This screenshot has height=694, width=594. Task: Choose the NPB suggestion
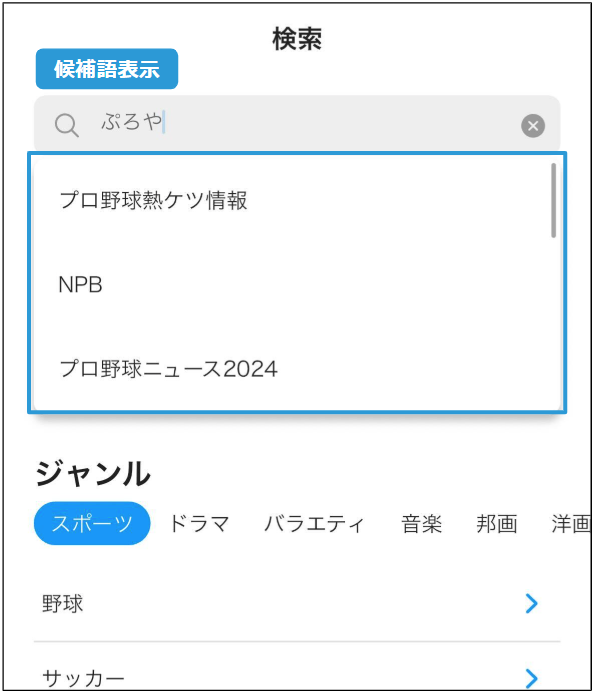tap(80, 285)
